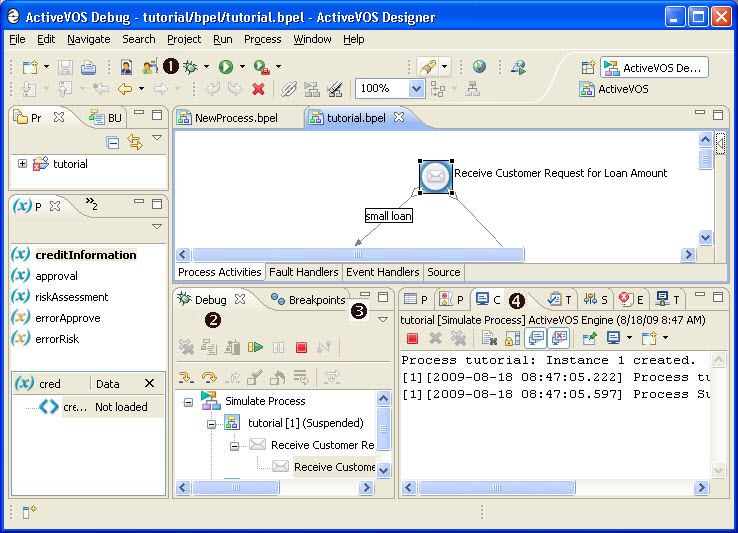Click the yellow Back arrow icon
738x533 pixels.
click(x=125, y=89)
